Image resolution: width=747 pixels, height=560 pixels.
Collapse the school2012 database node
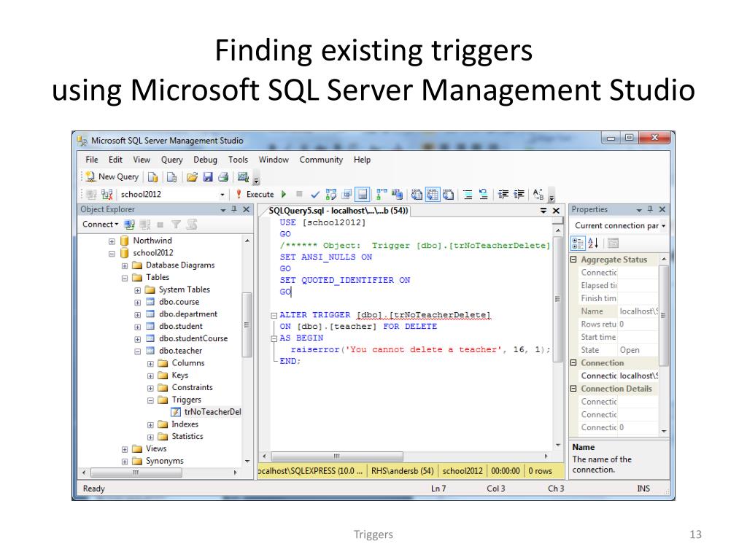tap(112, 253)
